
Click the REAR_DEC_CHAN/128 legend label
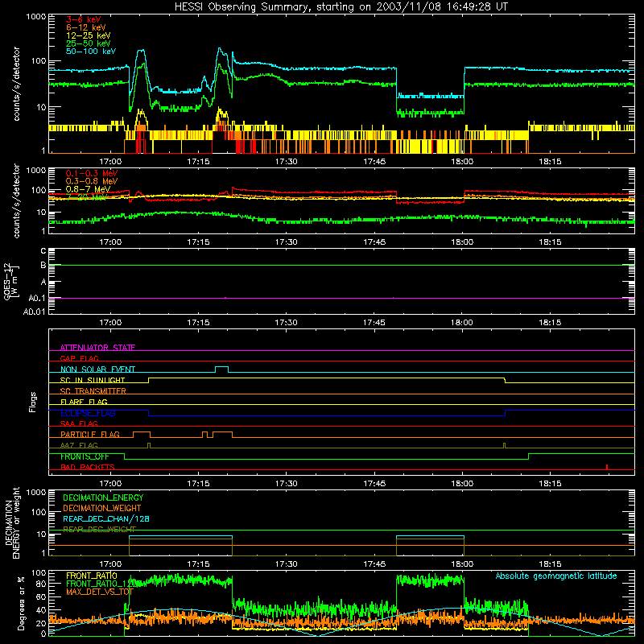click(x=106, y=518)
